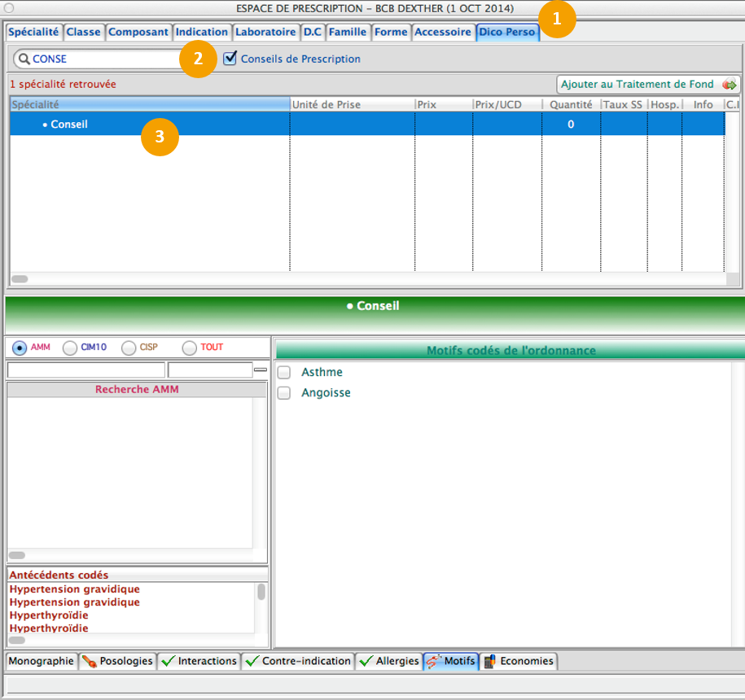Uncheck Conseils de Prescription checkbox
This screenshot has height=700, width=745.
tap(230, 58)
